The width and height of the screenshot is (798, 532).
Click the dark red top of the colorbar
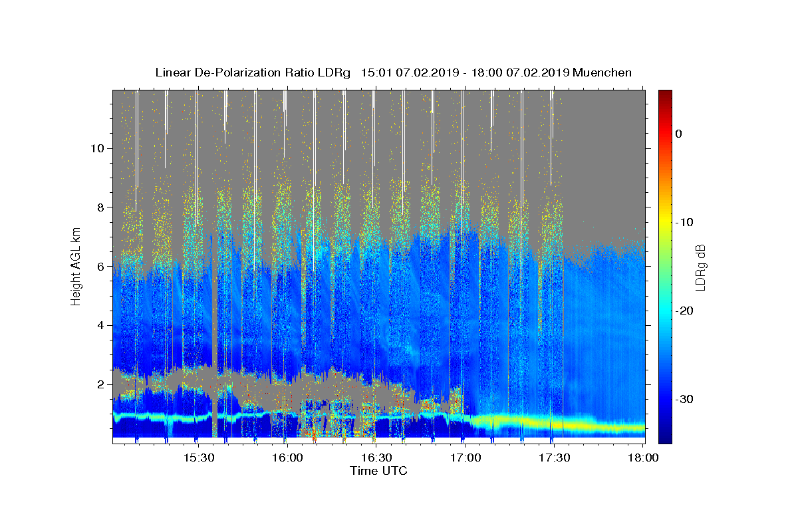[x=665, y=95]
